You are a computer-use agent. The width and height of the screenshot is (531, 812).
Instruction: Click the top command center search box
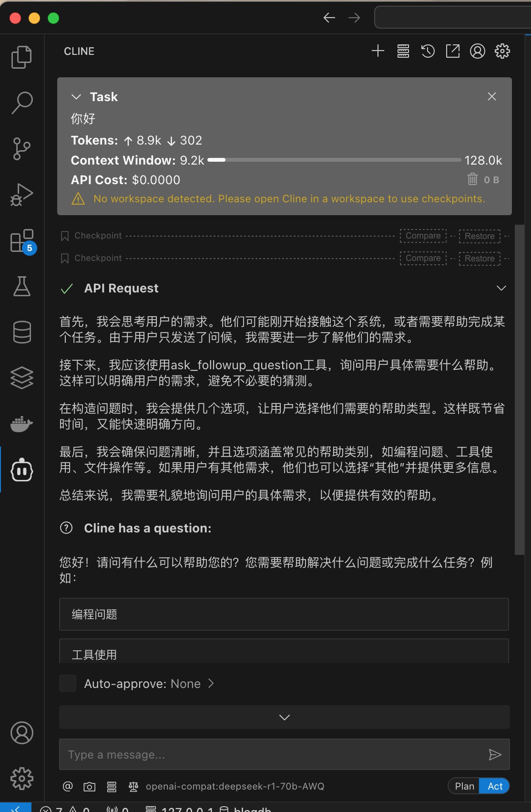point(453,18)
